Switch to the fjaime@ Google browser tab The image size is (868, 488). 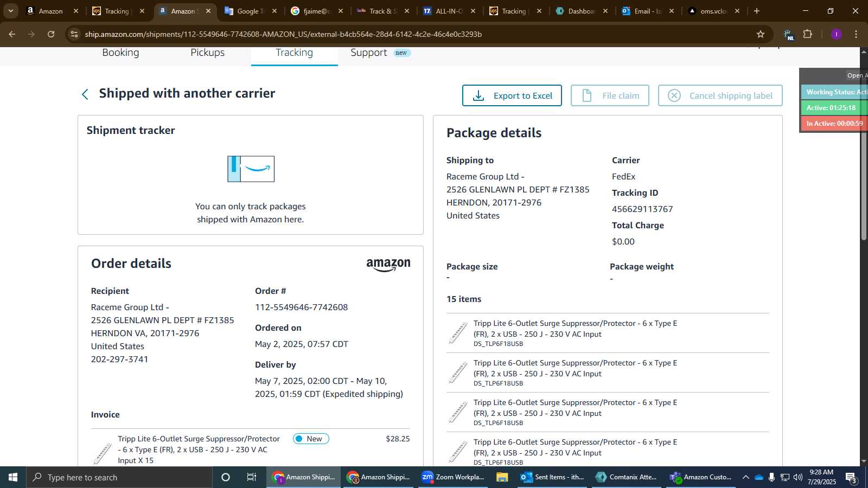point(317,11)
